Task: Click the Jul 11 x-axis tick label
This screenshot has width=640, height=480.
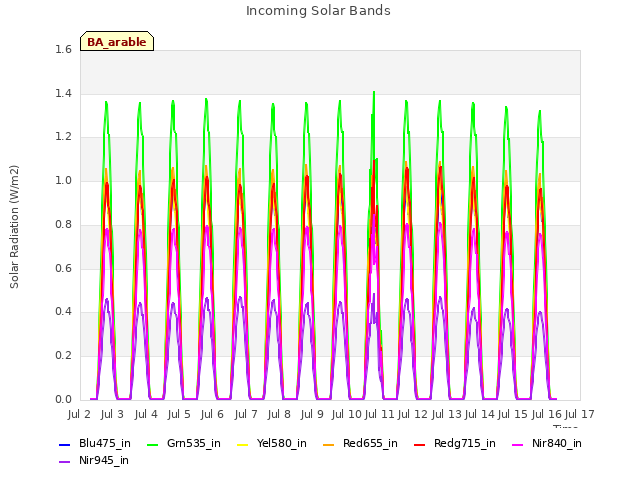Action: click(379, 414)
